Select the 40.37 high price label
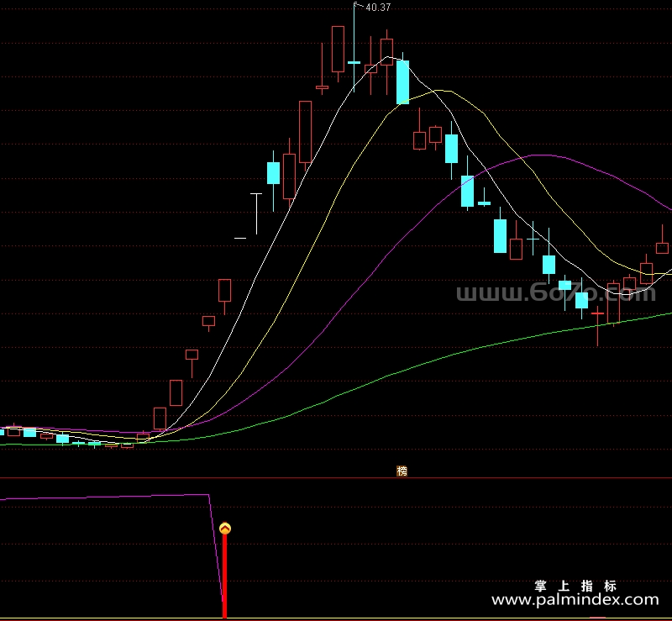Screen dimensions: 672x621 coord(378,8)
